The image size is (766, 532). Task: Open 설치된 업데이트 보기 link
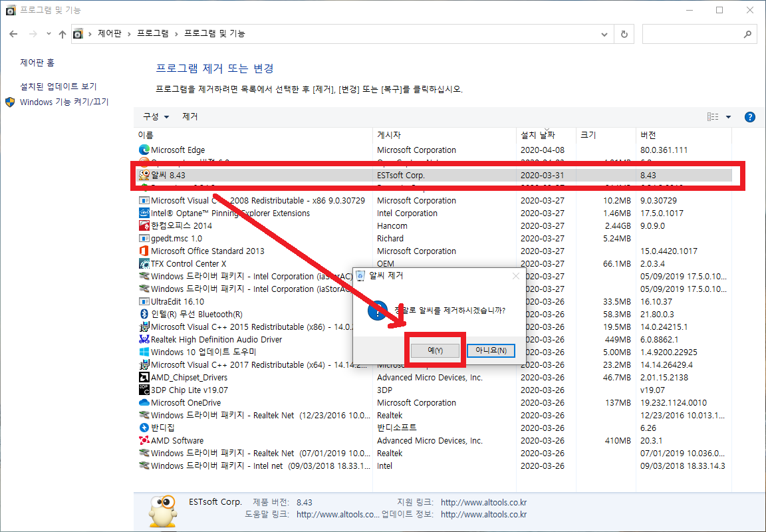point(58,86)
